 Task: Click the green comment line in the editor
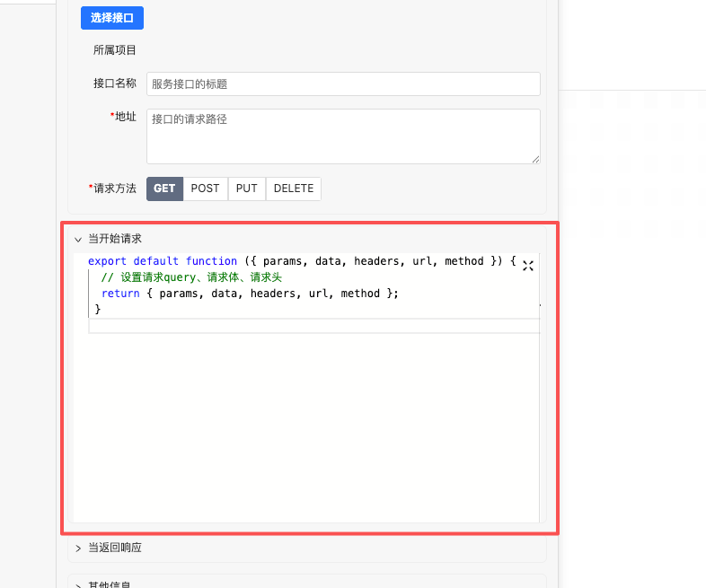click(x=204, y=277)
